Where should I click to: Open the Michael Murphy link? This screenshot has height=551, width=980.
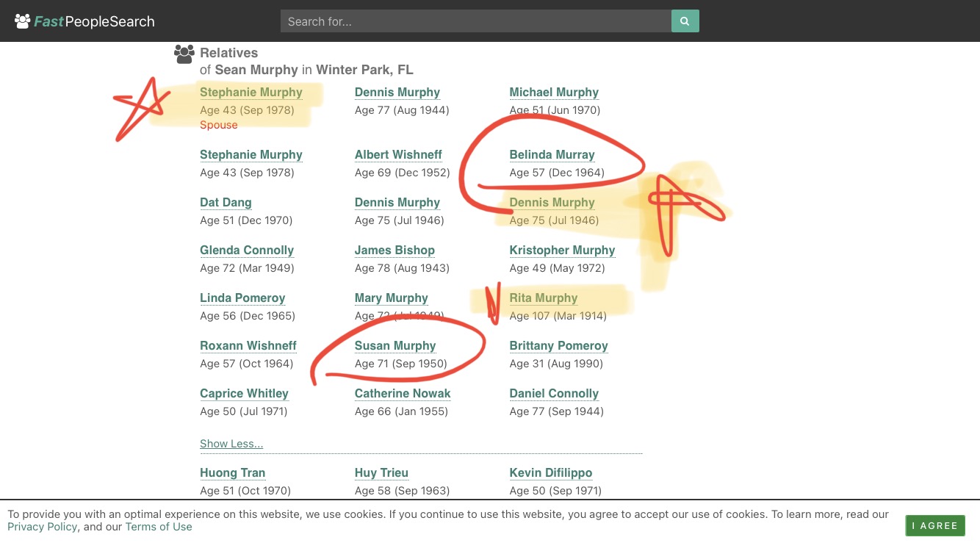point(554,93)
